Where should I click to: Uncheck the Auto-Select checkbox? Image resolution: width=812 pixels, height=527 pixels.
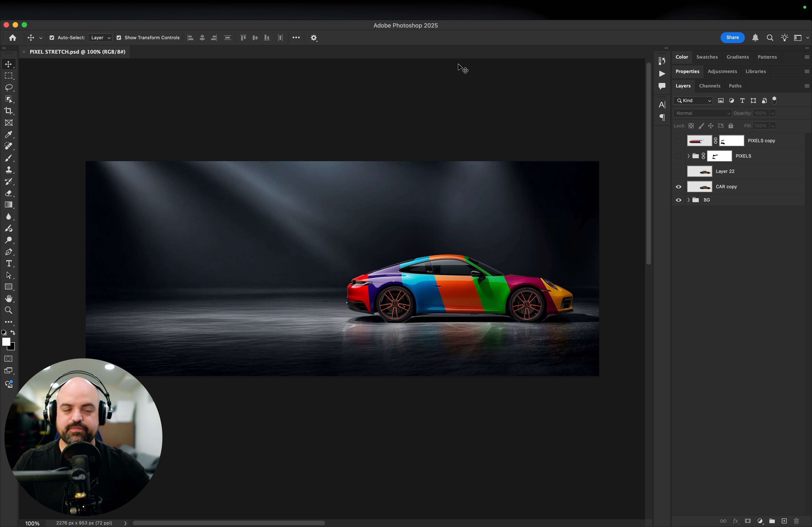point(52,38)
